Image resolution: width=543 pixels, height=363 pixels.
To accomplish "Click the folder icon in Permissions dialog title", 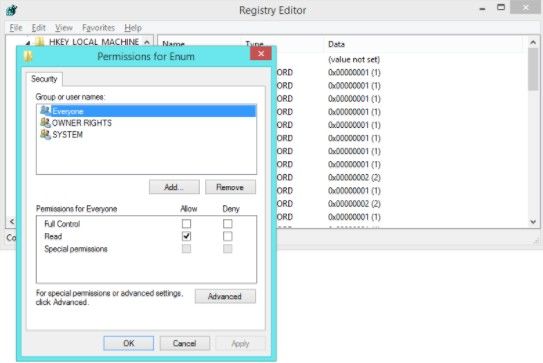I will pyautogui.click(x=28, y=56).
